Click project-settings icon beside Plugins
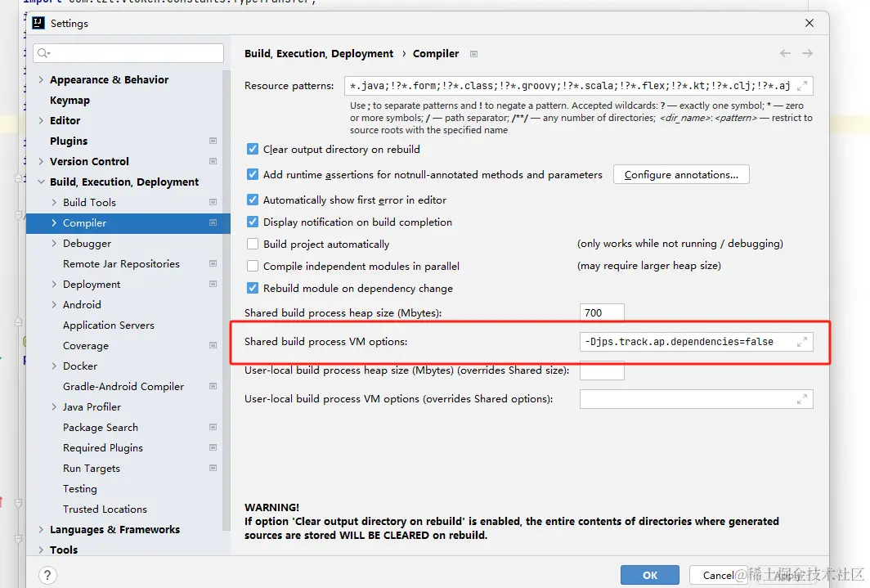The width and height of the screenshot is (870, 588). coord(213,141)
